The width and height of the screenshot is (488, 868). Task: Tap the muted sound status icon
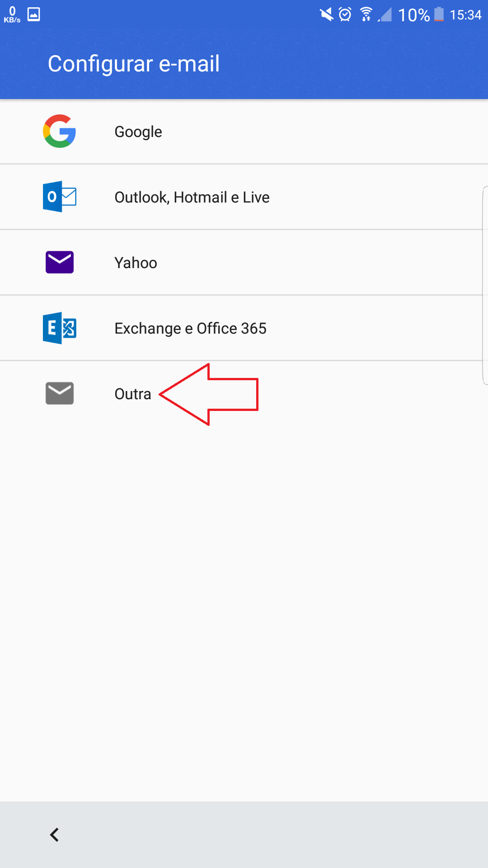326,14
